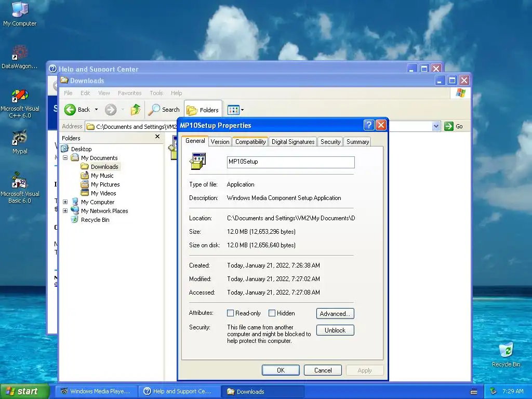Open My Computer desktop icon
The width and height of the screenshot is (532, 399).
20,14
